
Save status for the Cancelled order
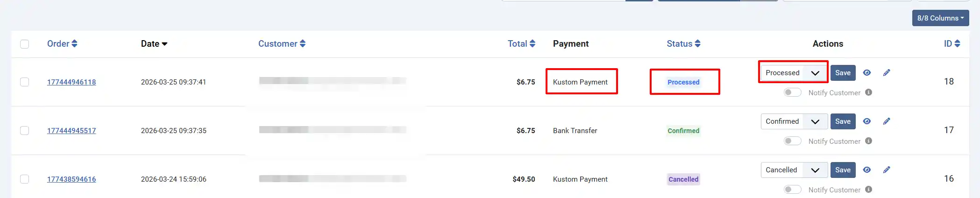point(843,170)
